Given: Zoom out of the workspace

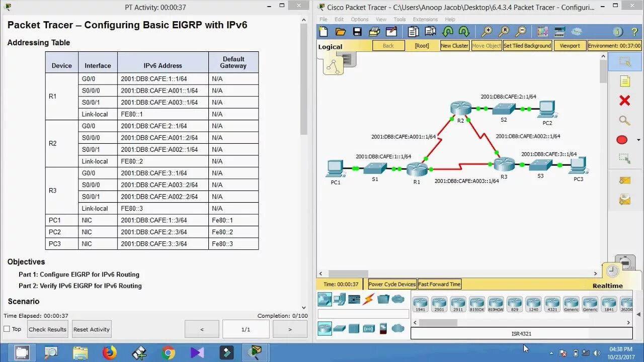Looking at the screenshot, I should click(x=521, y=32).
